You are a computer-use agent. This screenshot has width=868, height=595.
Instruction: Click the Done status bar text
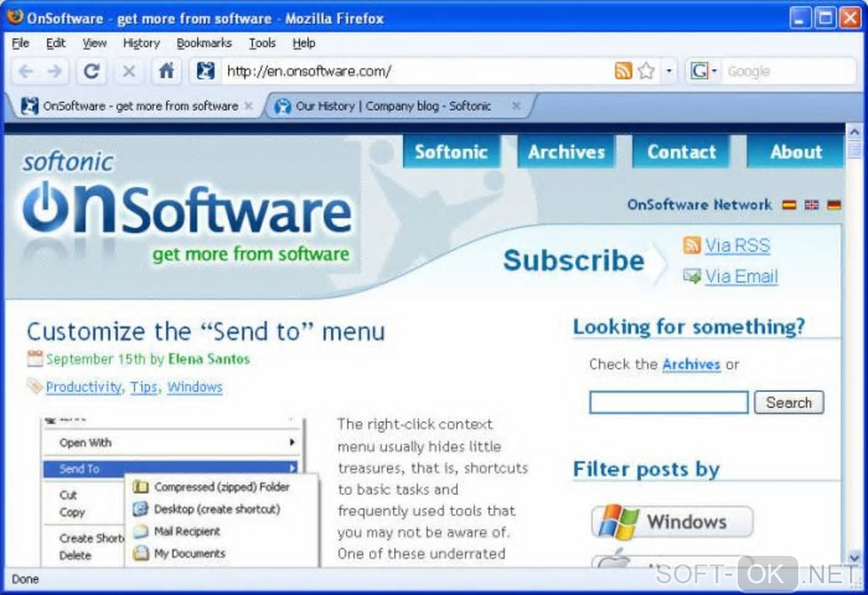click(26, 580)
